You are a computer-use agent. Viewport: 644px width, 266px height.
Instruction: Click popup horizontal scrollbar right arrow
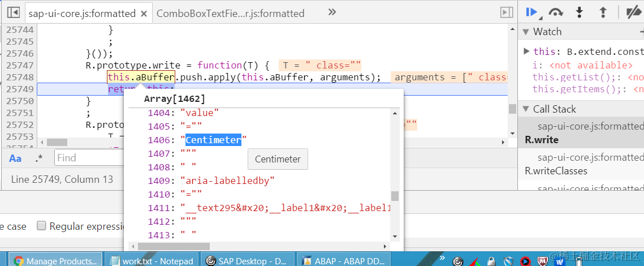pyautogui.click(x=385, y=246)
